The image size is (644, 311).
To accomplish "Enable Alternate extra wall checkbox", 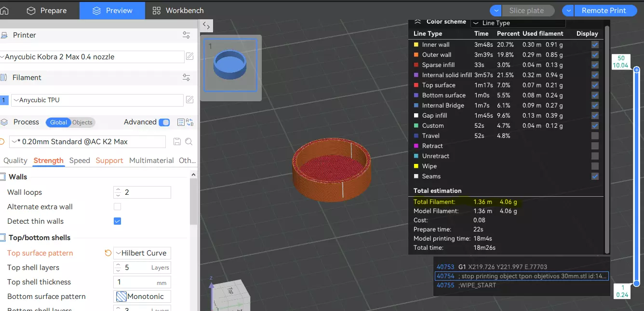I will 117,207.
